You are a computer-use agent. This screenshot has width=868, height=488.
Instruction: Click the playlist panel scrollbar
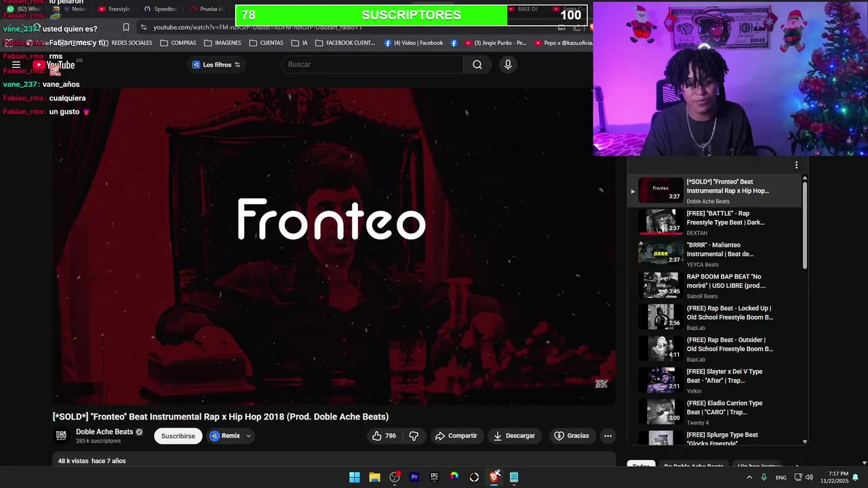coord(805,225)
